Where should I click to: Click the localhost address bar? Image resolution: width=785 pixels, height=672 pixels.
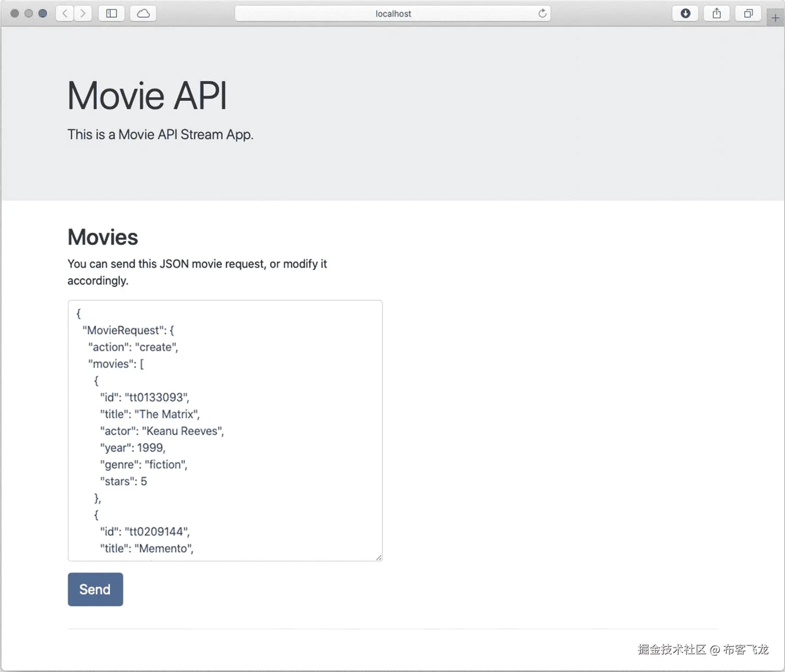coord(393,13)
